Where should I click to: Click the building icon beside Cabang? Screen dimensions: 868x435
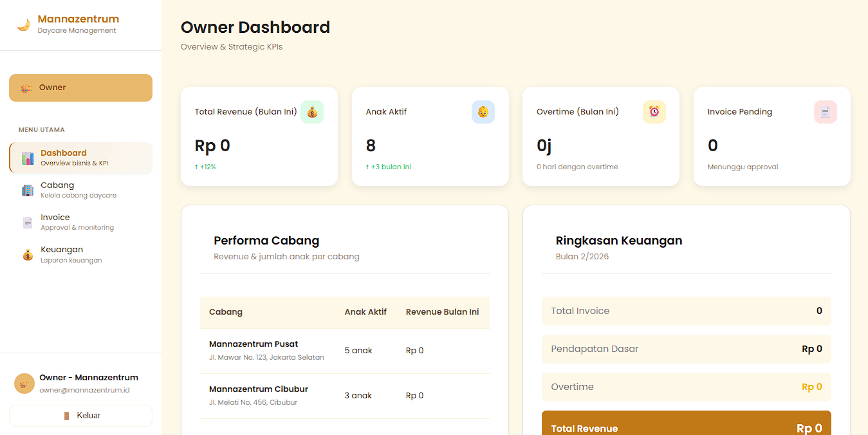[28, 190]
